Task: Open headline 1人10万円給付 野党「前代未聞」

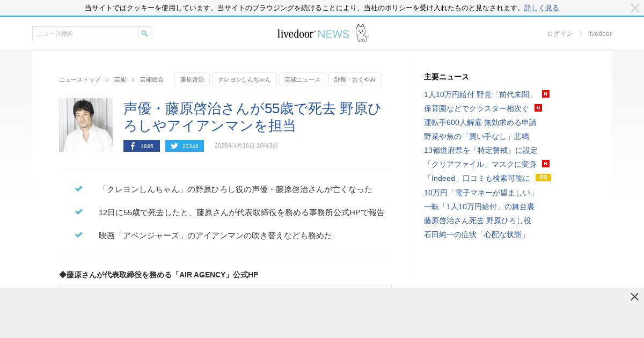Action: [479, 94]
